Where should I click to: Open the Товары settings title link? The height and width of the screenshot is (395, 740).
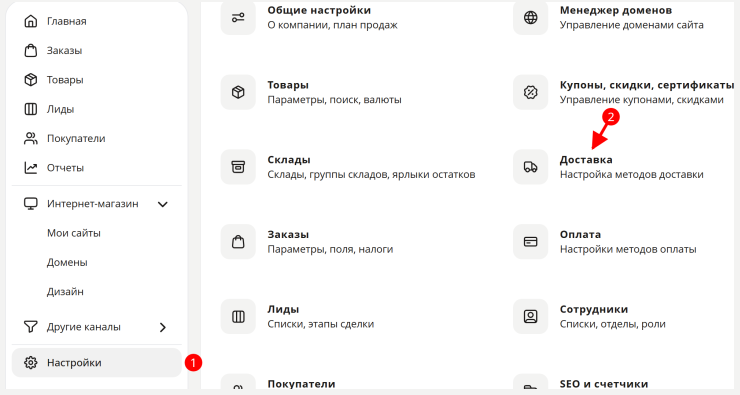pos(288,85)
